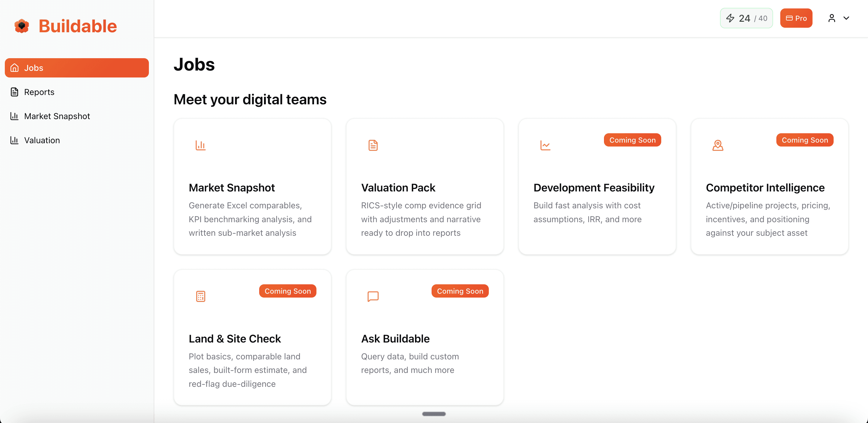Click the Reports document icon in sidebar
868x423 pixels.
click(x=14, y=92)
